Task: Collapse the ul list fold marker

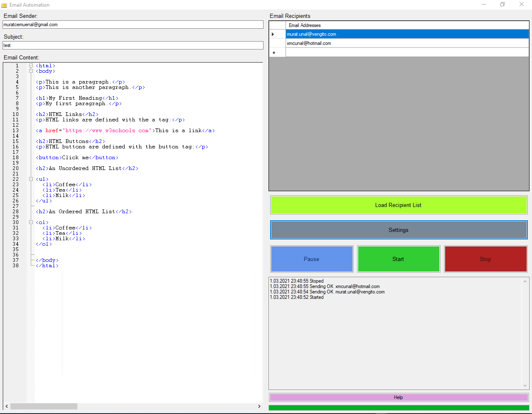Action: pos(31,179)
